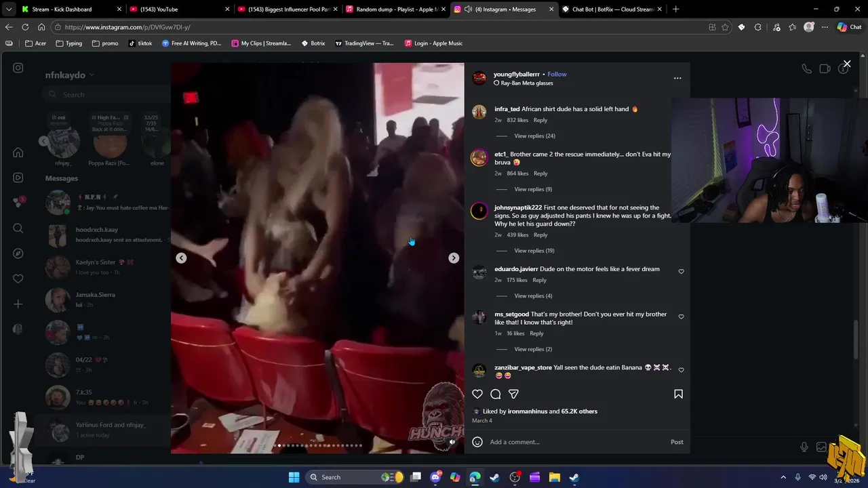Go to previous slide in carousel
The image size is (868, 488).
(x=181, y=258)
